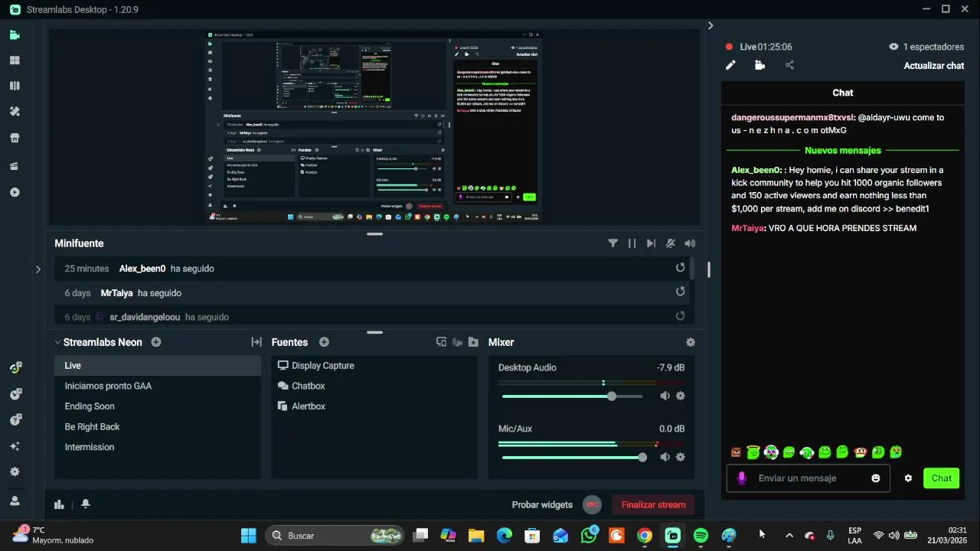Image resolution: width=980 pixels, height=551 pixels.
Task: Select the Be Right Back scene
Action: (x=158, y=426)
